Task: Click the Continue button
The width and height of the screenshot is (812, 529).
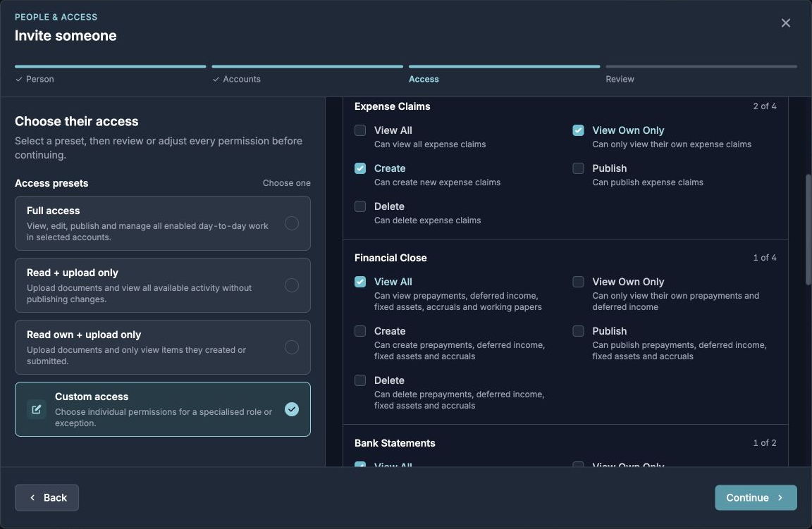Action: click(x=756, y=497)
